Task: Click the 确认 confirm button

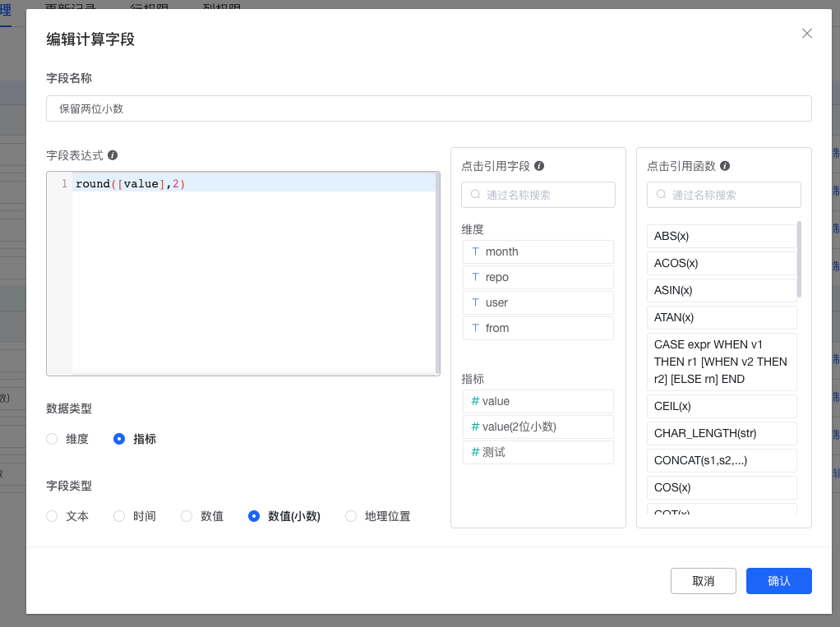Action: pos(778,581)
